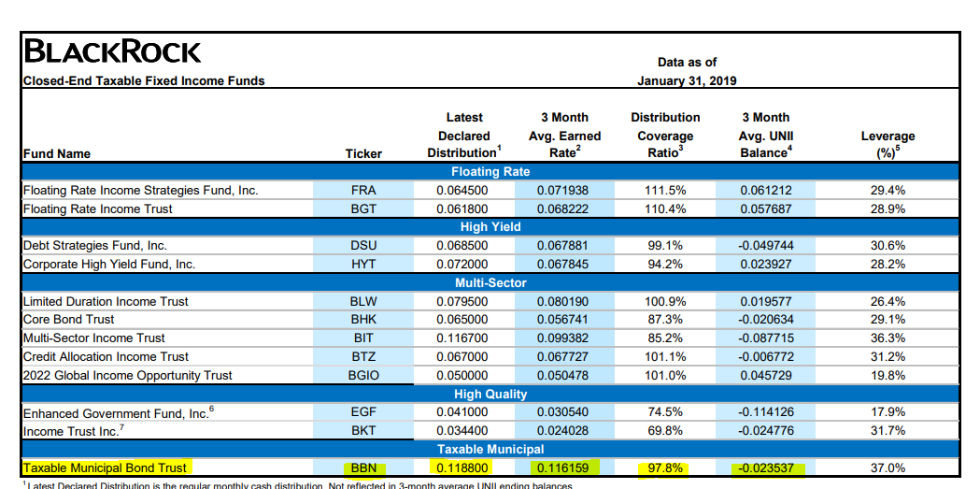Click the 'Fund Name' column header
The image size is (980, 489).
click(57, 154)
